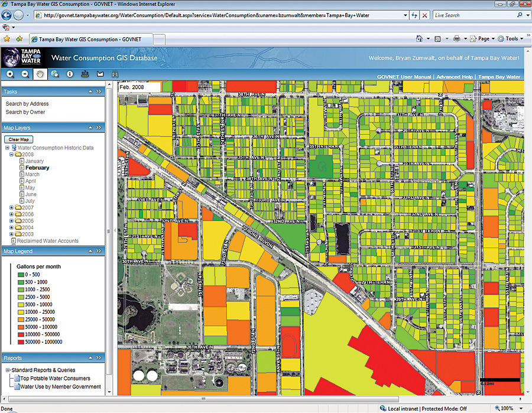Click the Reclaimed Water Accounts layer icon
532x413 pixels.
(x=14, y=241)
